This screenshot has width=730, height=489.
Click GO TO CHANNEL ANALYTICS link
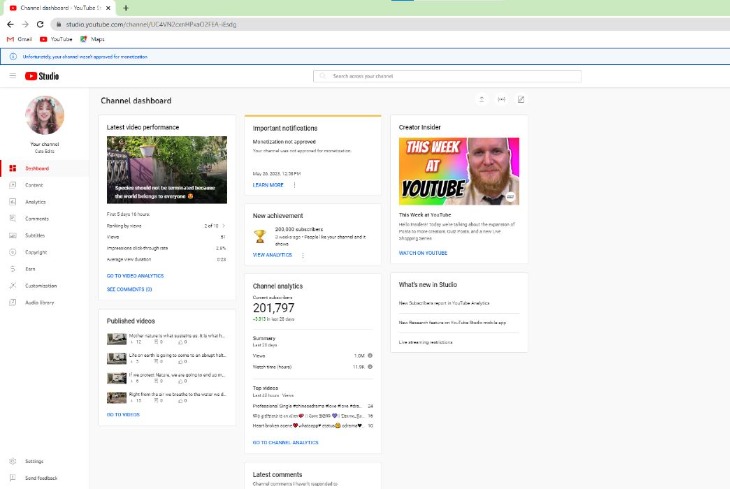285,442
